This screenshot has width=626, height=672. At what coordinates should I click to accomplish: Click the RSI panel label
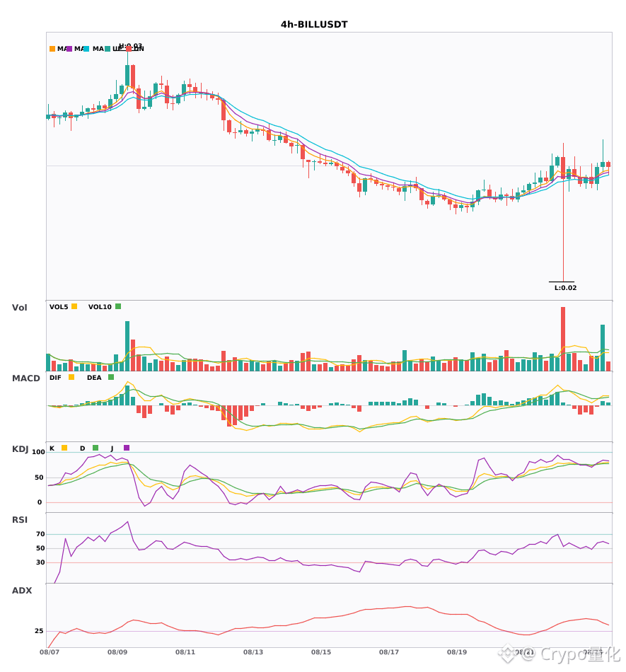pos(20,520)
